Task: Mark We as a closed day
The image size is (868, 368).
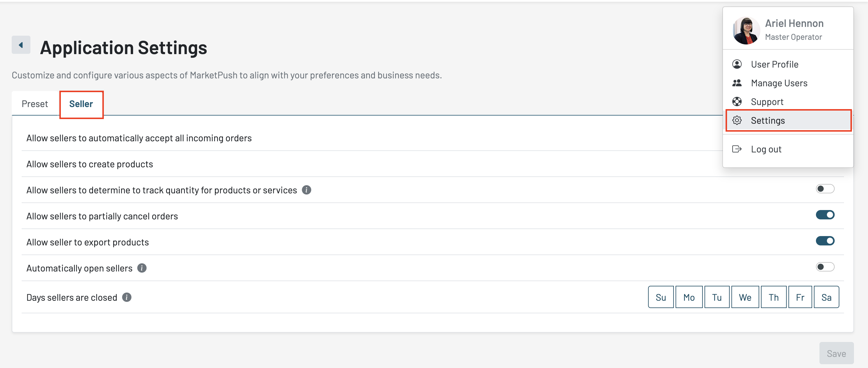Action: (745, 297)
